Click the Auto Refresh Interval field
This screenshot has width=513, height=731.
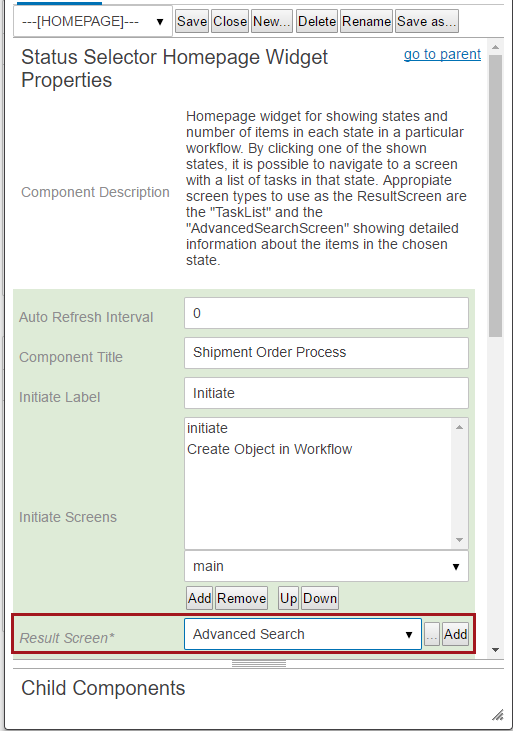pyautogui.click(x=326, y=313)
